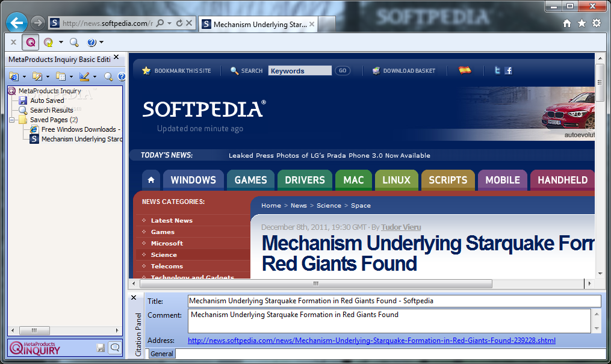Viewport: 611px width, 364px height.
Task: Click the blue help icon in the Inquiry toolbar
Action: tap(91, 42)
